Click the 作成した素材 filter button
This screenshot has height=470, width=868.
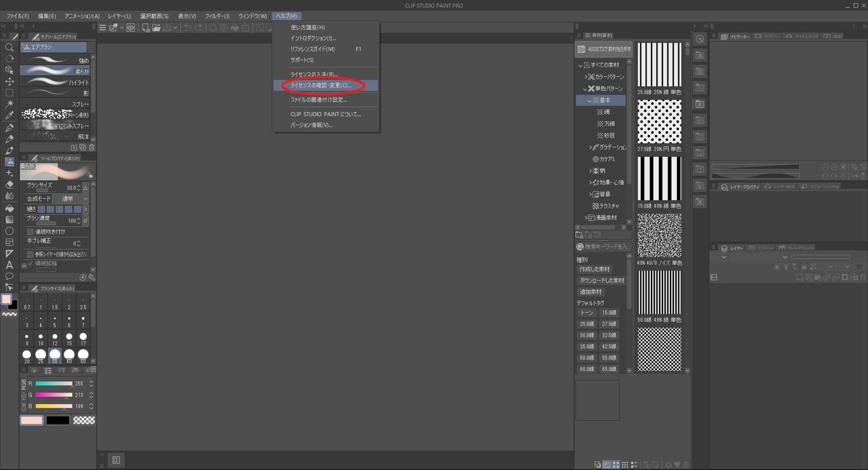tap(594, 269)
